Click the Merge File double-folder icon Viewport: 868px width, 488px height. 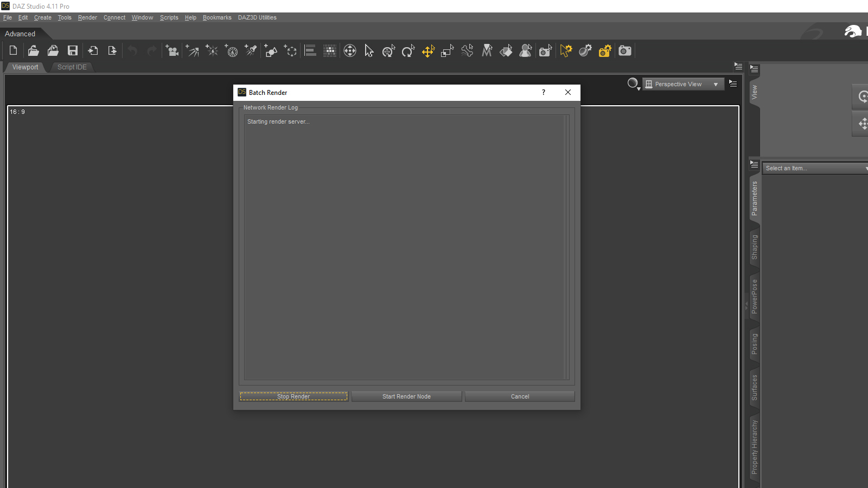tap(53, 51)
